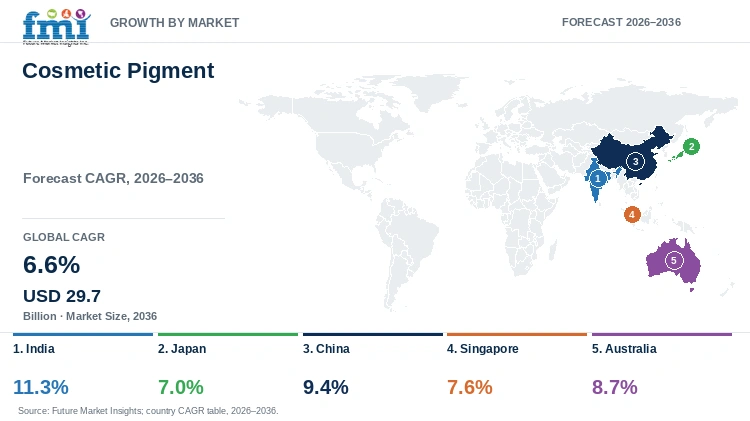The width and height of the screenshot is (750, 421).
Task: Select map marker 5 on Australia
Action: [x=674, y=260]
